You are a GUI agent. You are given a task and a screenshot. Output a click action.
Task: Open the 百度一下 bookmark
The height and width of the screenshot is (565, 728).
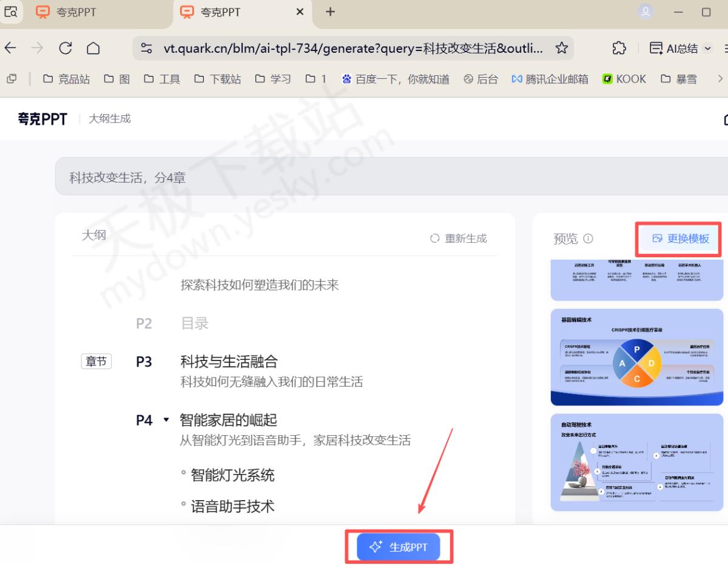pyautogui.click(x=396, y=79)
